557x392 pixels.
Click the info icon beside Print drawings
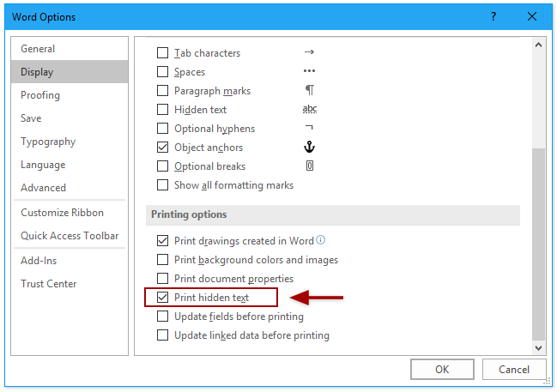tap(321, 240)
